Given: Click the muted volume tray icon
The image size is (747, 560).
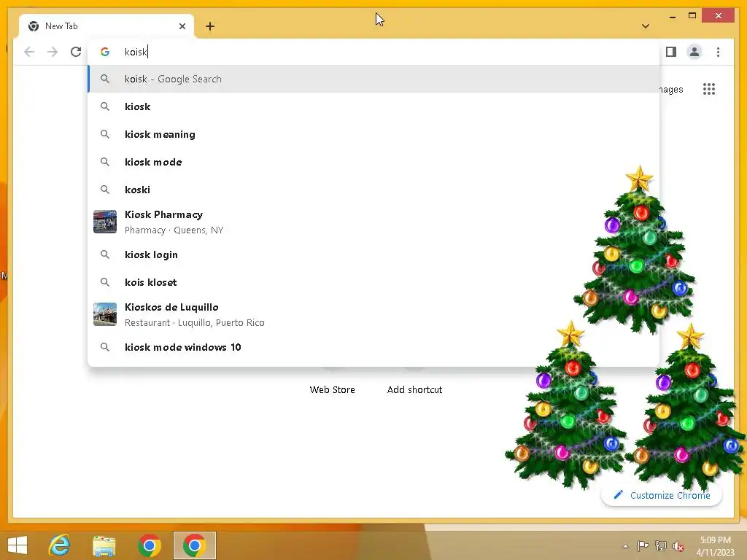Looking at the screenshot, I should (678, 546).
